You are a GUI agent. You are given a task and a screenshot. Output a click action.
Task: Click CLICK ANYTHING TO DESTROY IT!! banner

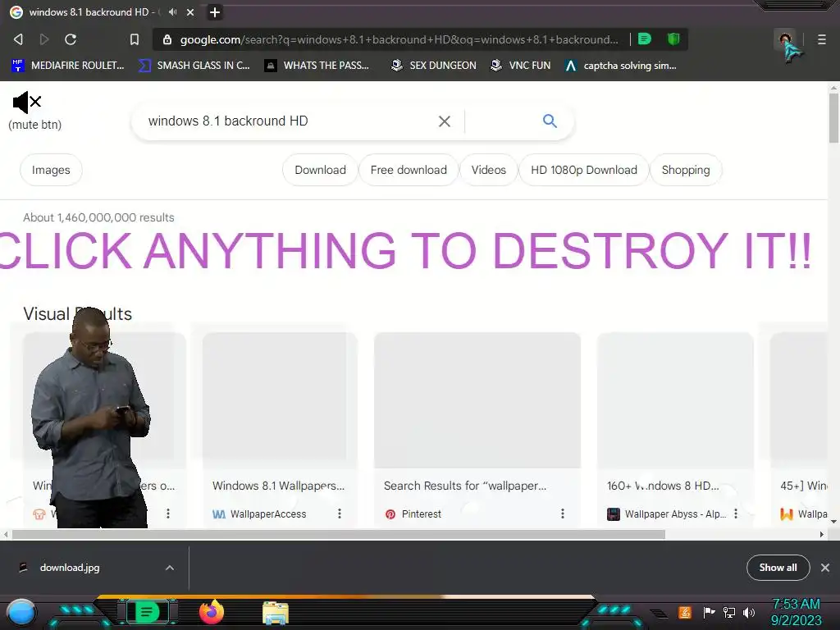pyautogui.click(x=405, y=250)
